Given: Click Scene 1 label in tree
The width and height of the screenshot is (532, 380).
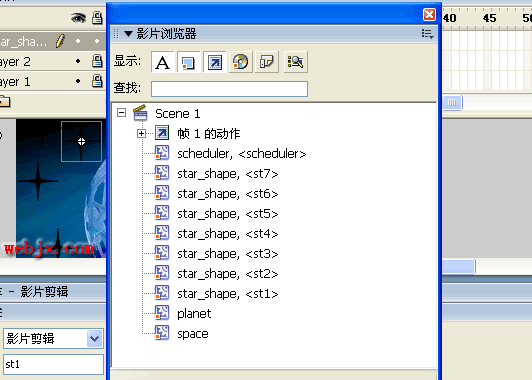Looking at the screenshot, I should click(x=177, y=114).
